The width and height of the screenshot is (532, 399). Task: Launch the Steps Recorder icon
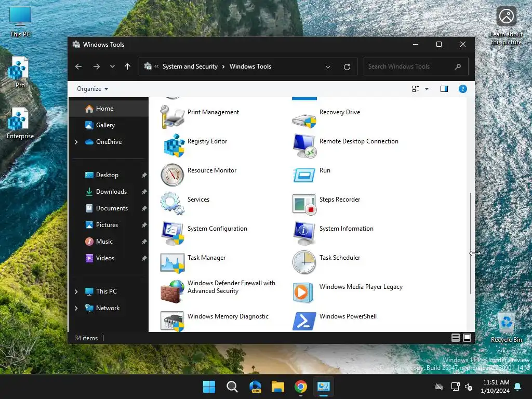304,204
